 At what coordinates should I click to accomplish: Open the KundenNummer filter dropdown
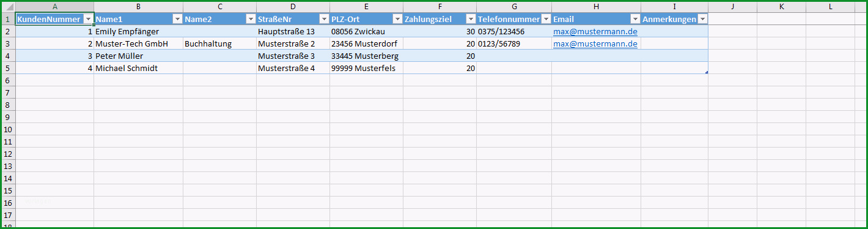point(89,19)
